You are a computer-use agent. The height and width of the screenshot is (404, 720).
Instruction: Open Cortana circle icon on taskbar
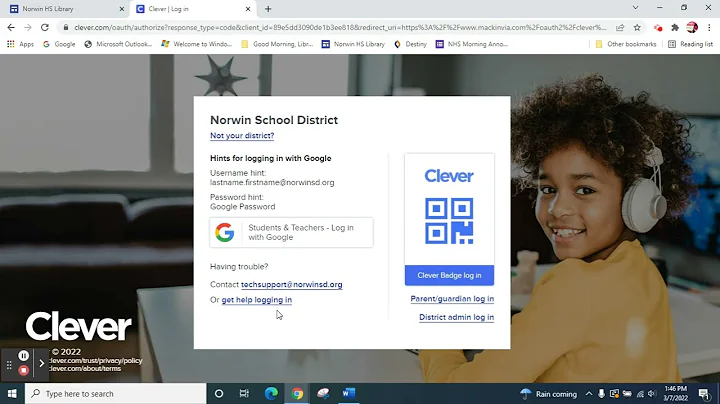[x=219, y=394]
